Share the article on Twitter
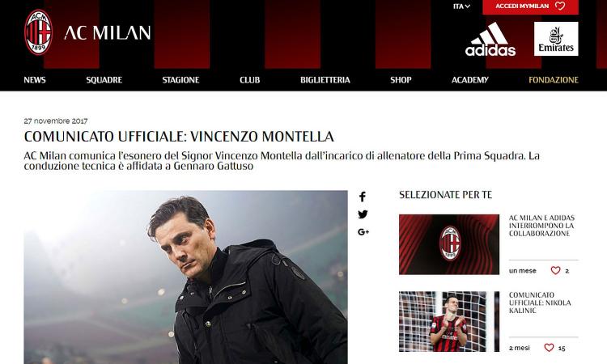The width and height of the screenshot is (607, 364). point(363,214)
